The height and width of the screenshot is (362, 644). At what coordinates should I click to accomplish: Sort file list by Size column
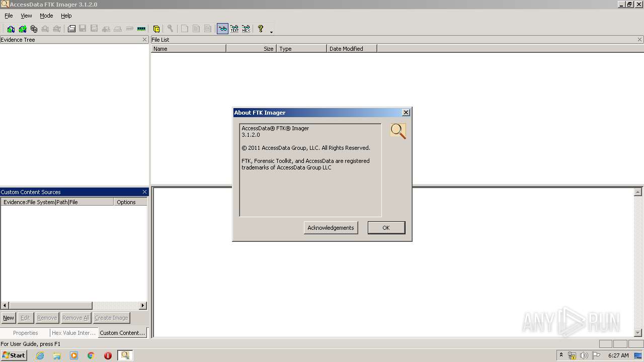(252, 49)
